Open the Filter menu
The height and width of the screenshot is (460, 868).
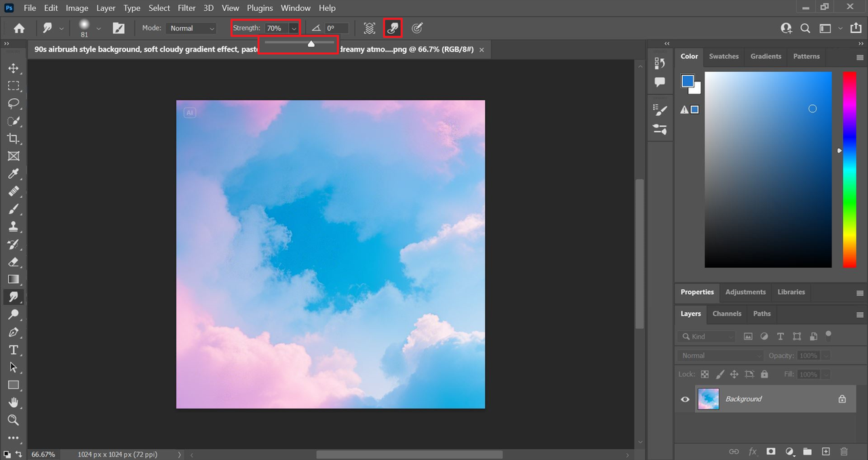[x=186, y=8]
